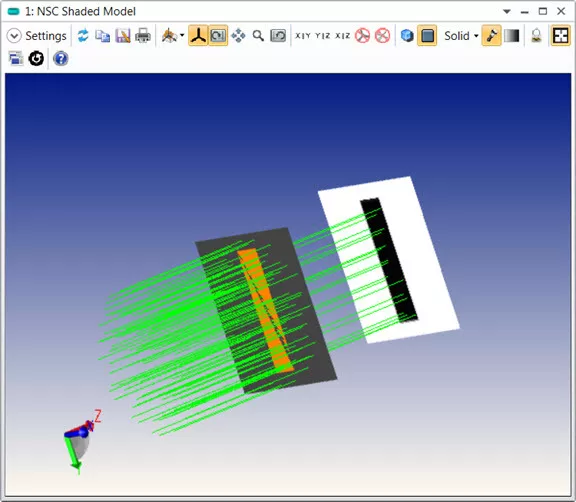The width and height of the screenshot is (576, 502).
Task: Open the window options triangle in title bar
Action: 507,11
